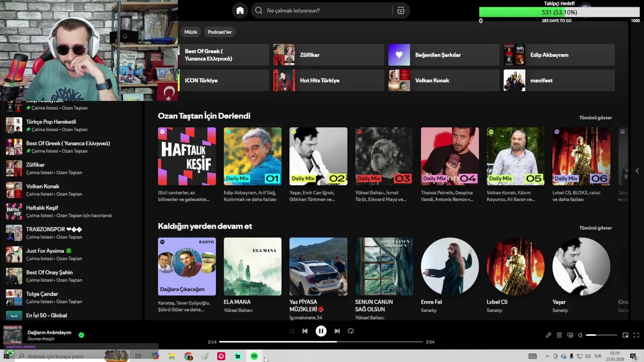
Task: Show hidden system tray icons
Action: point(547,356)
